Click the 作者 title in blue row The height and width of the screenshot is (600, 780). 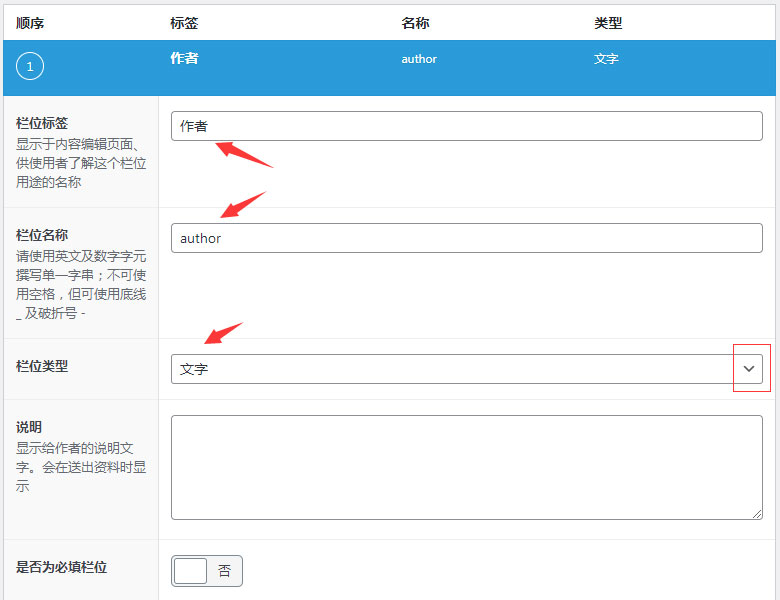point(184,58)
